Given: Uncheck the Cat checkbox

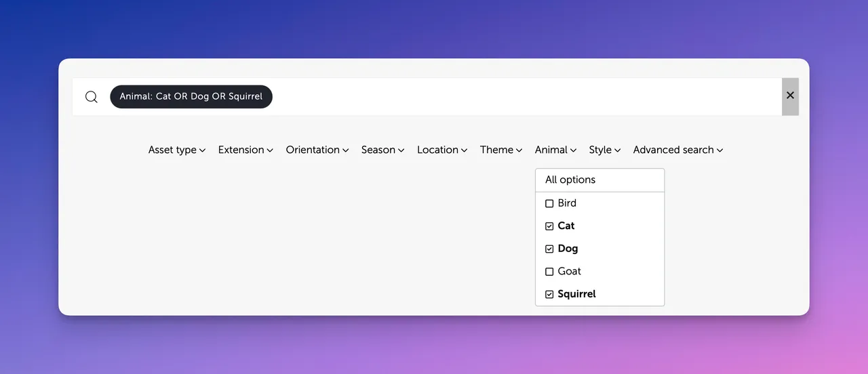Looking at the screenshot, I should (x=549, y=226).
